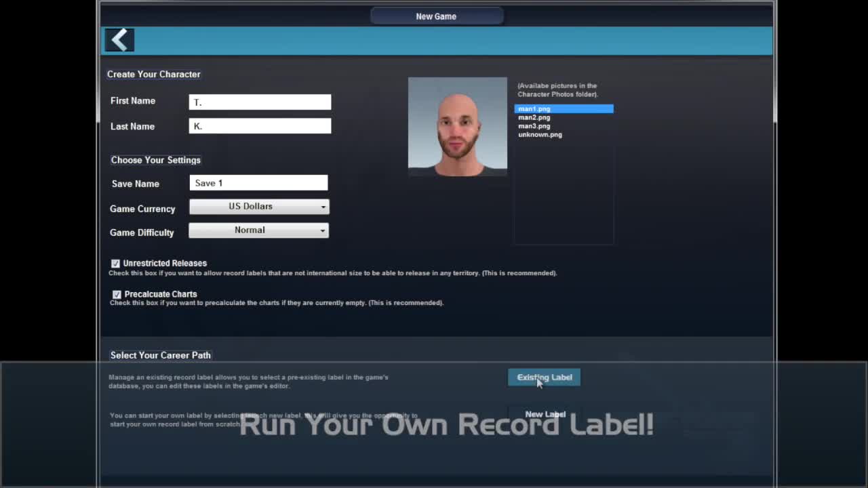Pick man3.png as the character photo

coord(534,126)
